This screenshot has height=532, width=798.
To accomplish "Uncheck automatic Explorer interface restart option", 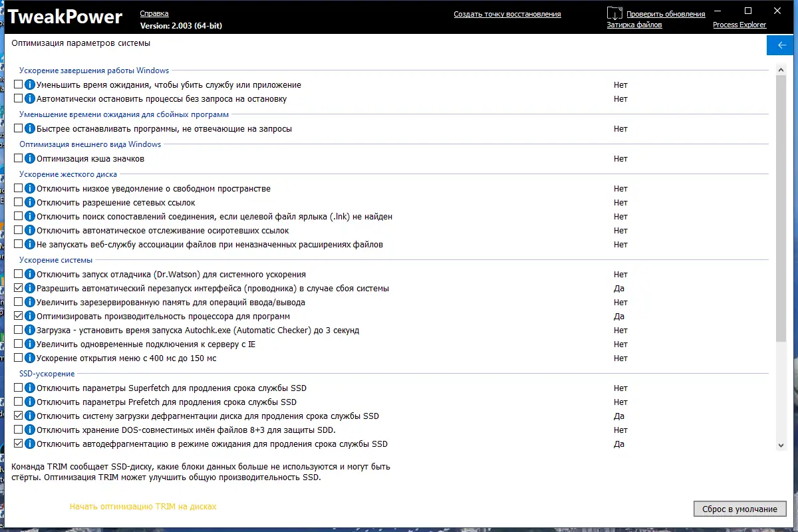I will (x=19, y=289).
